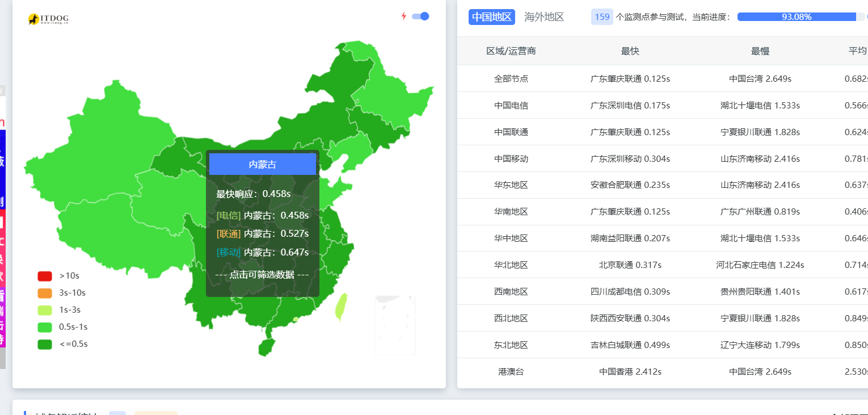868x415 pixels.
Task: Click the dark green <=0.5s legend swatch
Action: (x=45, y=344)
